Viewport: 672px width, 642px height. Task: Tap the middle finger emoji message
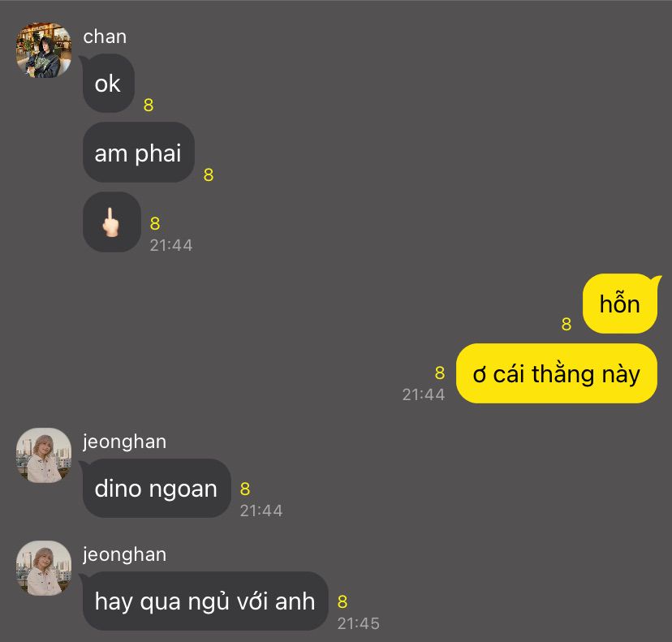click(111, 222)
